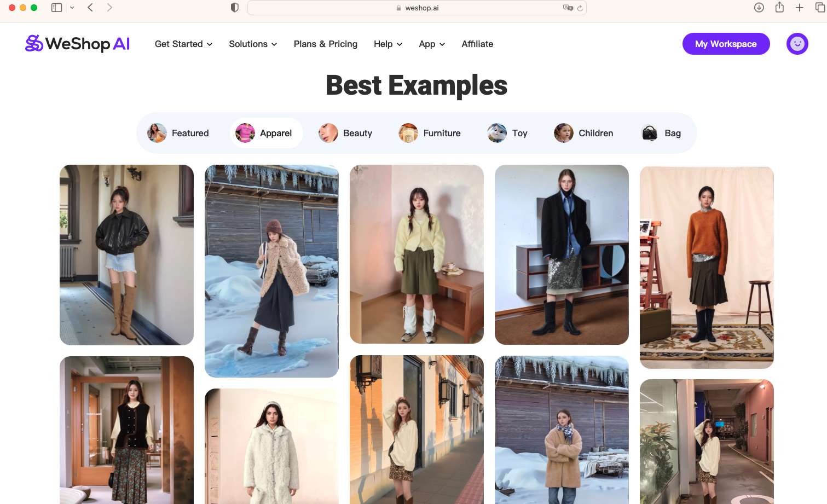Expand the Get Started dropdown
The width and height of the screenshot is (827, 504).
pos(183,44)
